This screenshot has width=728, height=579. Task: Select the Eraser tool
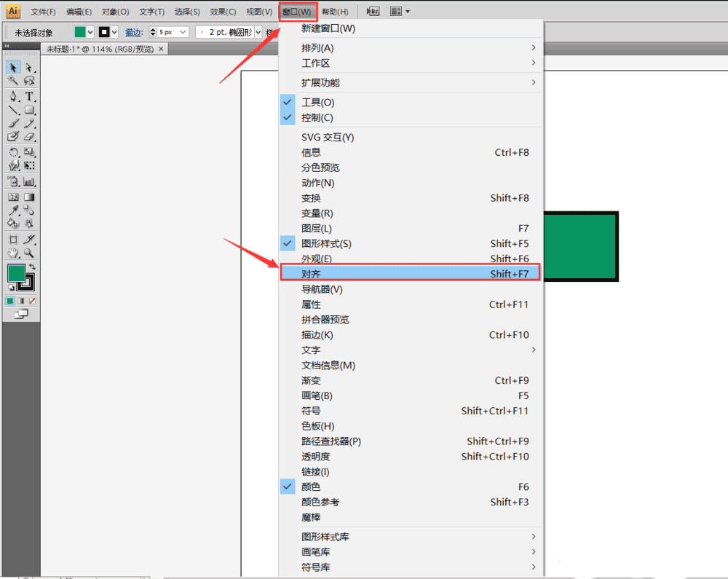coord(29,136)
